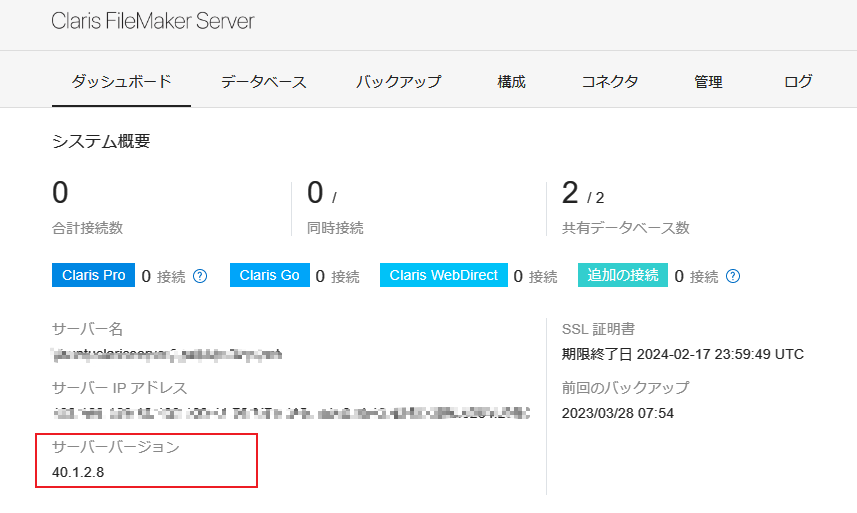
Task: Click the Claris Go badge
Action: [269, 275]
